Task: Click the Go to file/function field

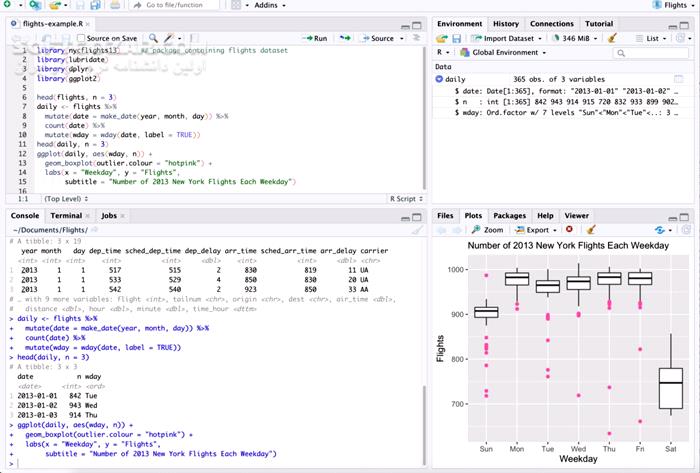Action: (174, 5)
